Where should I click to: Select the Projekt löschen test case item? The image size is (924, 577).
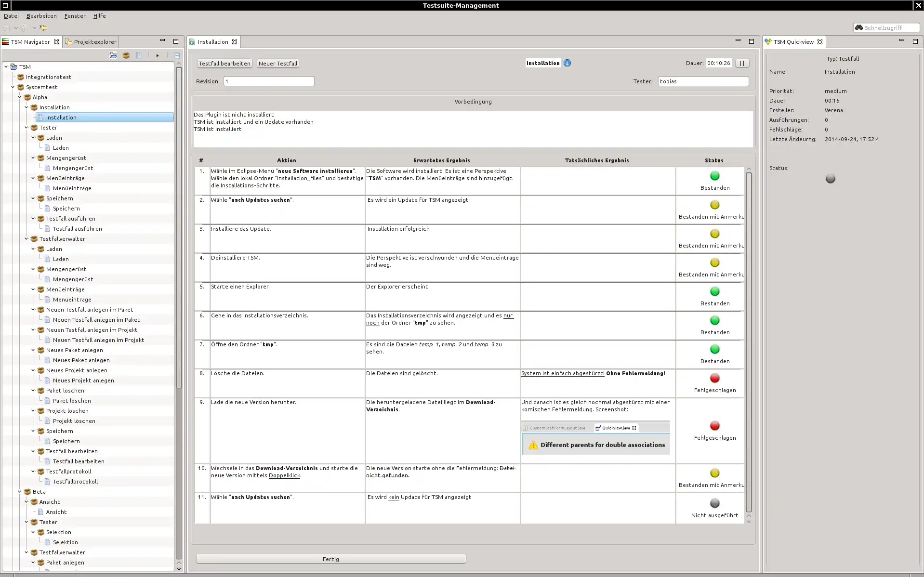74,421
